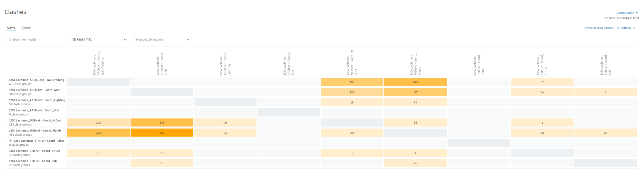The image size is (644, 181).
Task: Click the globe icon beside FEDERATED
Action: [74, 40]
